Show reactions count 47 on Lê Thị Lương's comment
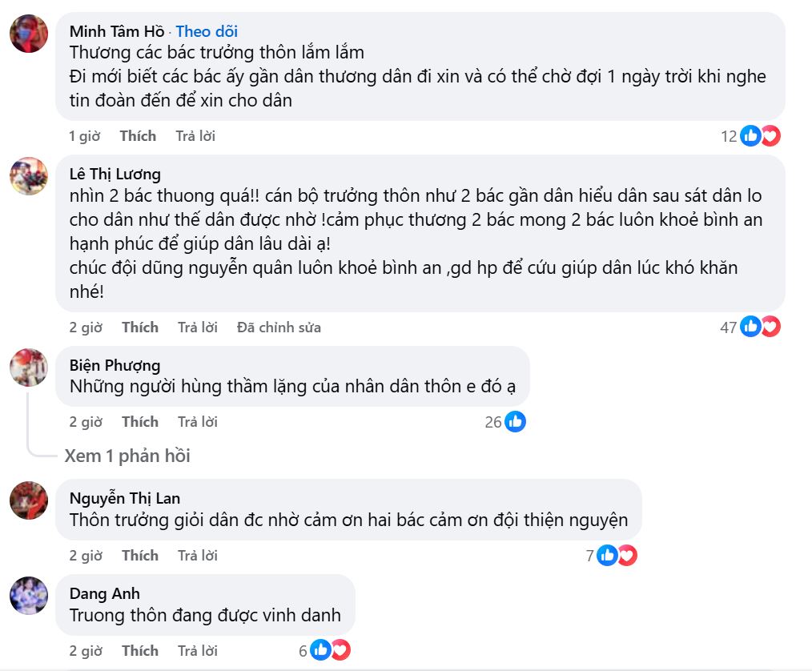The height and width of the screenshot is (671, 812). [x=728, y=327]
